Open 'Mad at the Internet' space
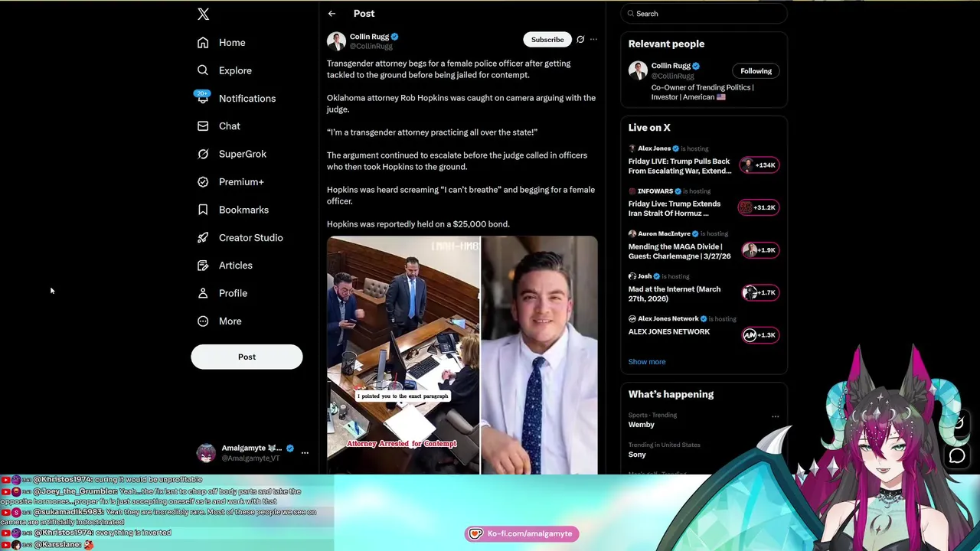Image resolution: width=980 pixels, height=551 pixels. [x=675, y=294]
